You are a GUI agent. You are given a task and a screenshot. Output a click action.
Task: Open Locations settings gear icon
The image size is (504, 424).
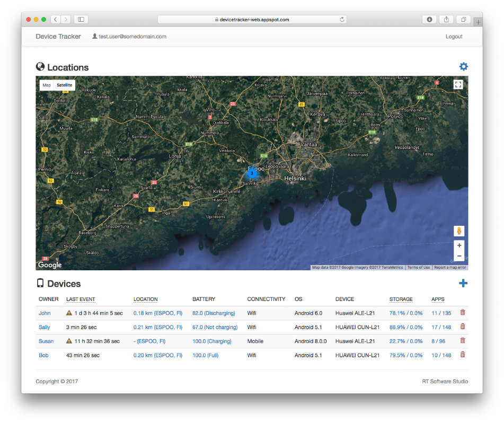(463, 67)
